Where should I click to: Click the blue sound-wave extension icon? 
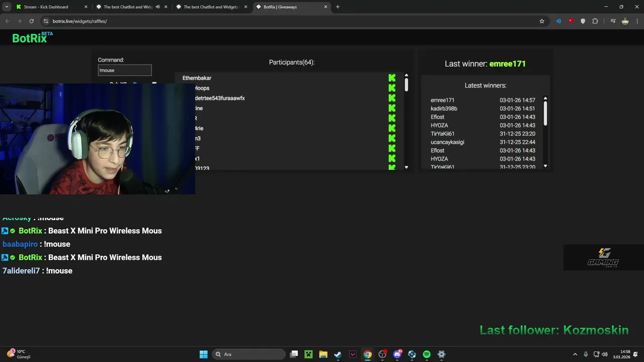click(x=558, y=21)
